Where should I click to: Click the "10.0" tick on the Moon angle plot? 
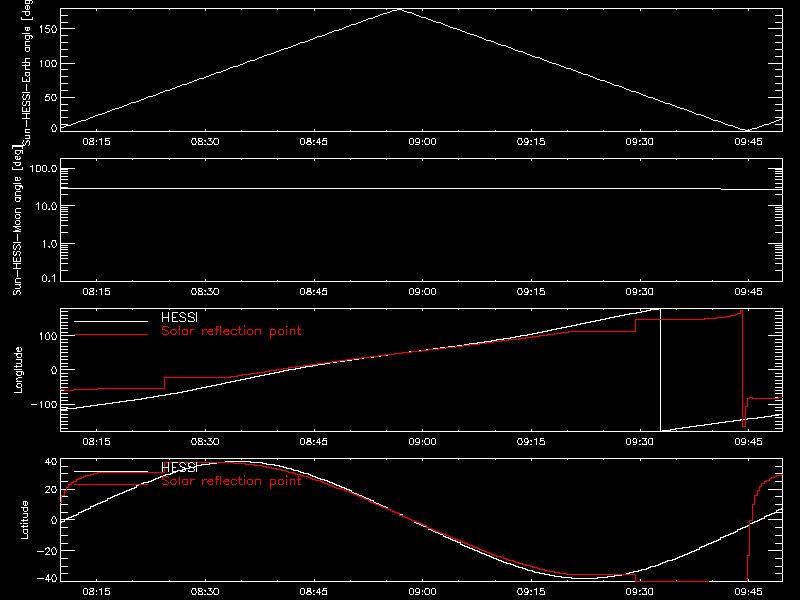pos(46,206)
